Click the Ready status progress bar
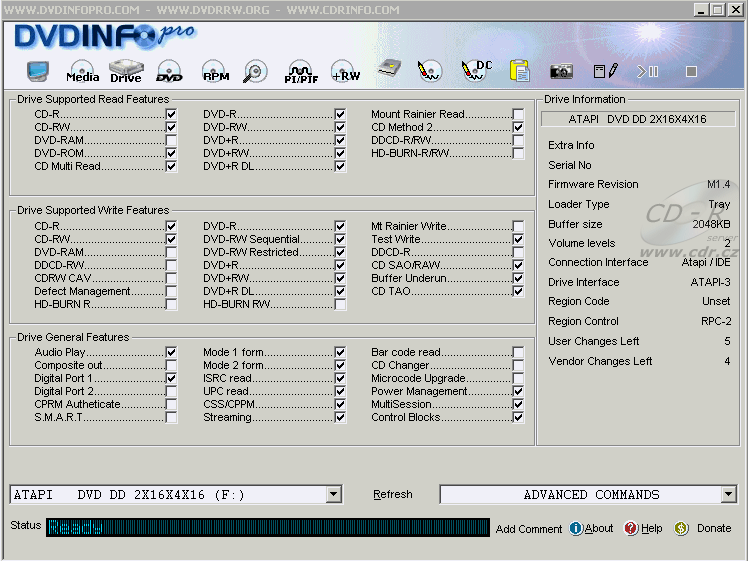This screenshot has height=561, width=748. [268, 527]
